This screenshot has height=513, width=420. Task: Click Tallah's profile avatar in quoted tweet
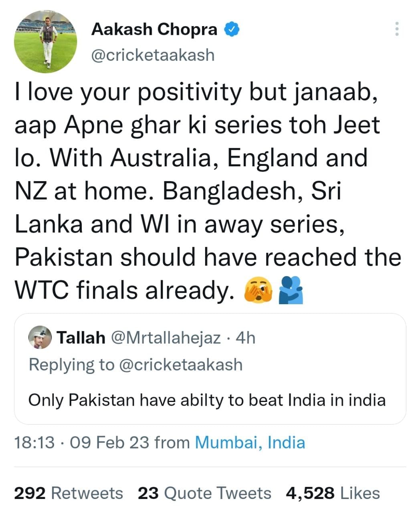39,338
